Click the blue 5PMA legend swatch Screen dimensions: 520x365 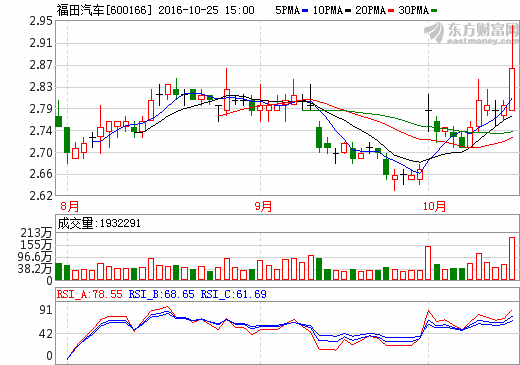(x=305, y=11)
